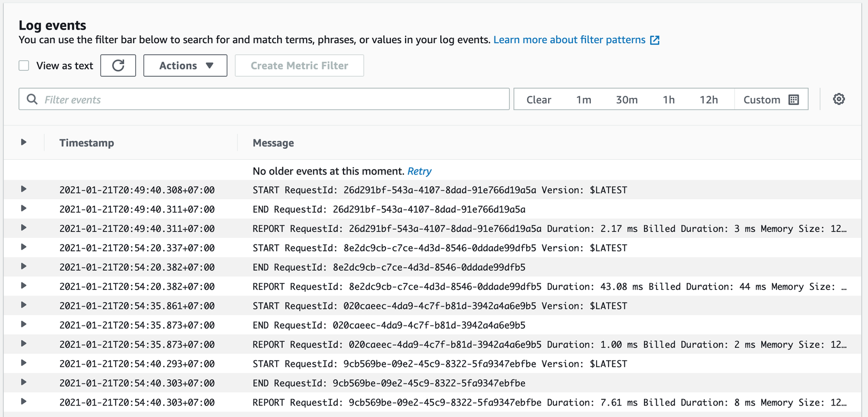The width and height of the screenshot is (868, 417).
Task: Select the 1h time range
Action: coord(668,99)
